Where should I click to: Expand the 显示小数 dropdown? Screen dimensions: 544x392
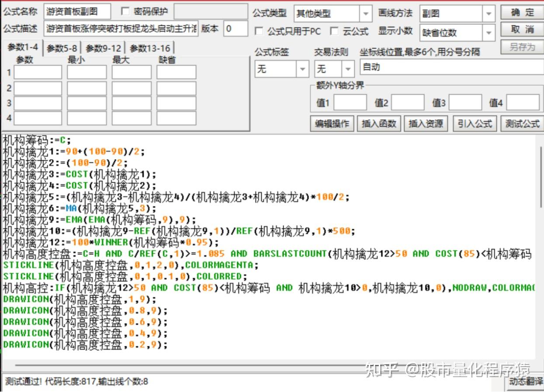457,32
